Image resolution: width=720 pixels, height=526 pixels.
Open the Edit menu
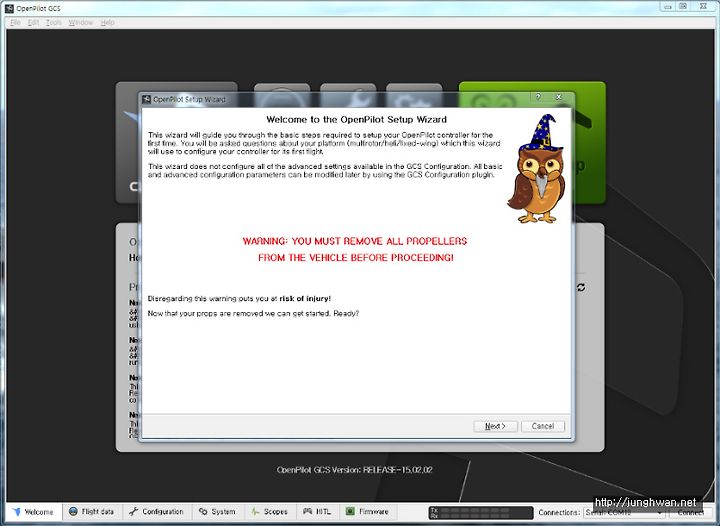(x=33, y=22)
